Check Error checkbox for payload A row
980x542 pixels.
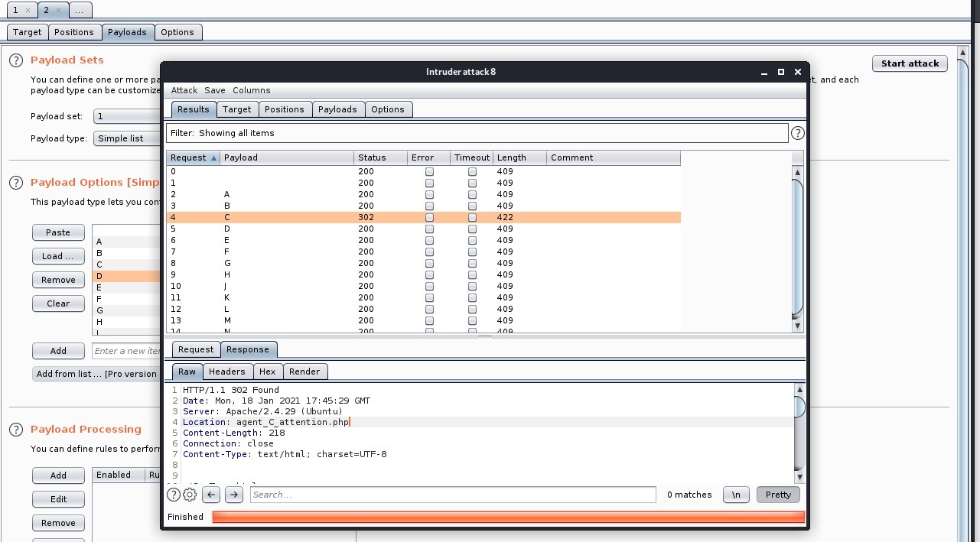click(x=429, y=195)
